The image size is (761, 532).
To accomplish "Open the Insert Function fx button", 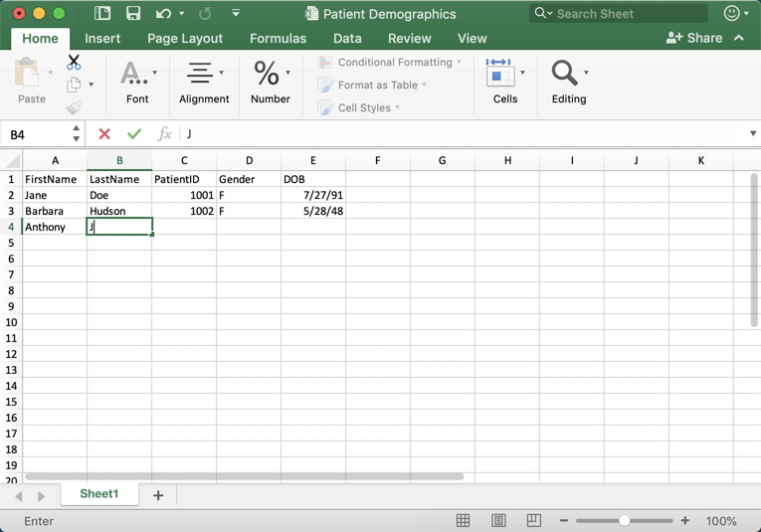I will 165,134.
